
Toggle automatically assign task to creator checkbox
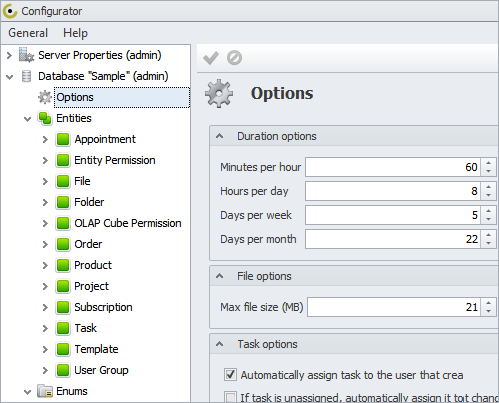coord(230,375)
